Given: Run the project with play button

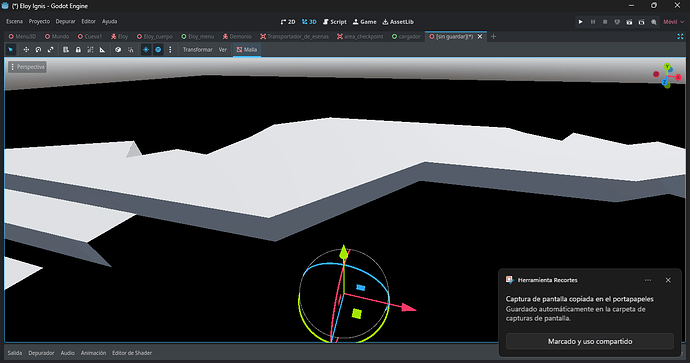Looking at the screenshot, I should coord(580,22).
